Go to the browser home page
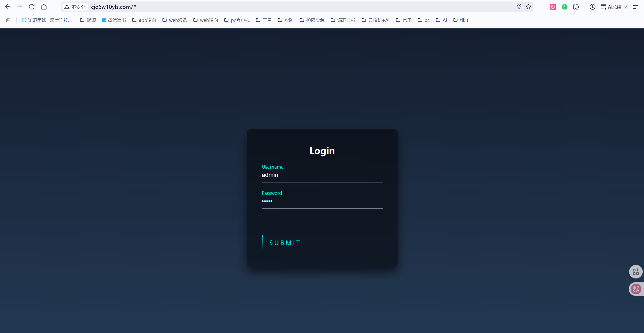This screenshot has height=333, width=644. pyautogui.click(x=44, y=7)
